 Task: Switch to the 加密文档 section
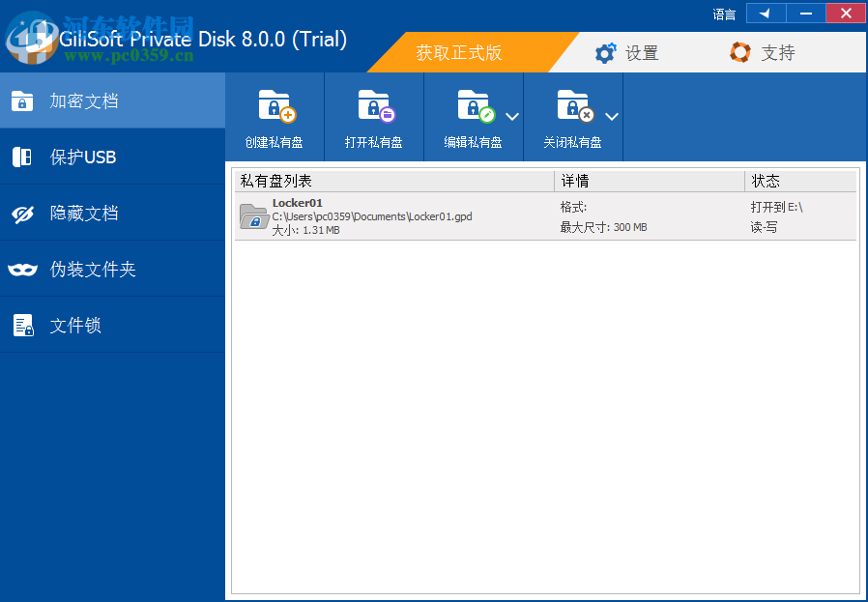coord(68,100)
